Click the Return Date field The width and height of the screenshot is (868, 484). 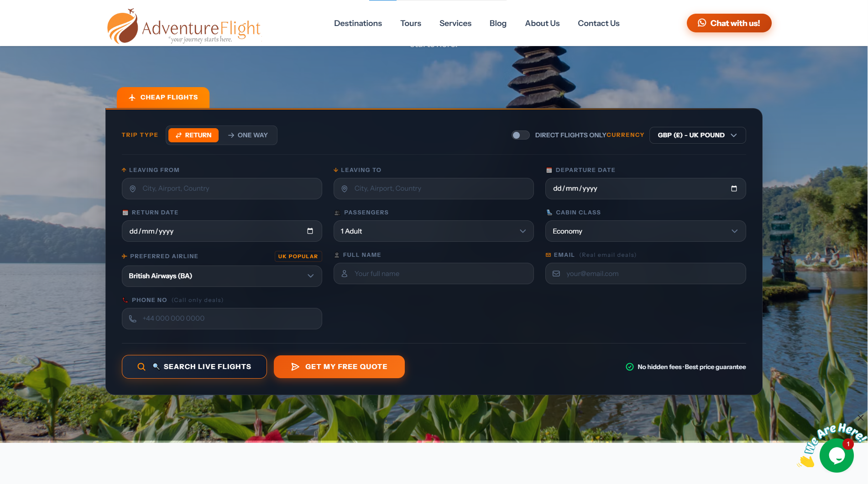pos(222,231)
